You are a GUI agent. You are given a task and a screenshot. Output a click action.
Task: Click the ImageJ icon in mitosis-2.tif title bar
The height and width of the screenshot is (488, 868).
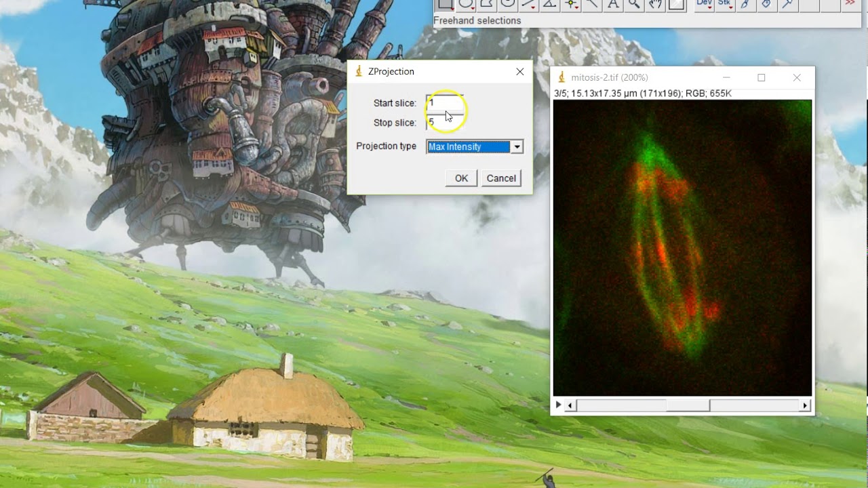coord(561,78)
